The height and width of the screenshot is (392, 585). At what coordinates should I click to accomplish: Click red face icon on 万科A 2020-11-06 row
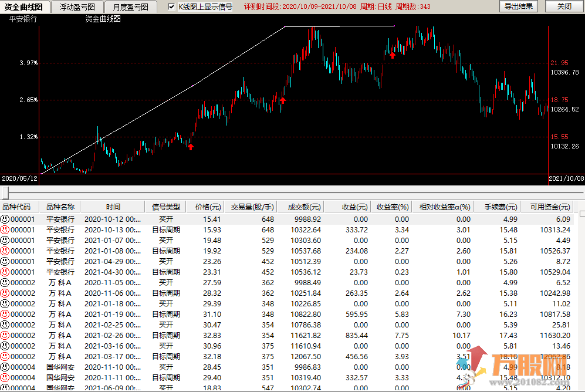coord(5,293)
